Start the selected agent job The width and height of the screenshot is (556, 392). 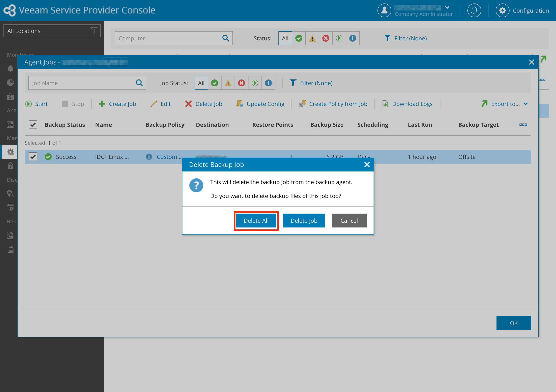coord(36,104)
